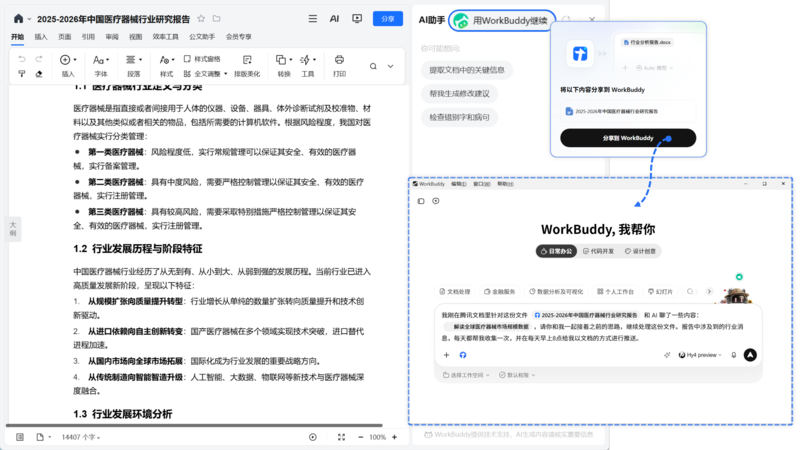Select the 设计创意 mode in WorkBuddy
The height and width of the screenshot is (450, 800).
coord(641,251)
